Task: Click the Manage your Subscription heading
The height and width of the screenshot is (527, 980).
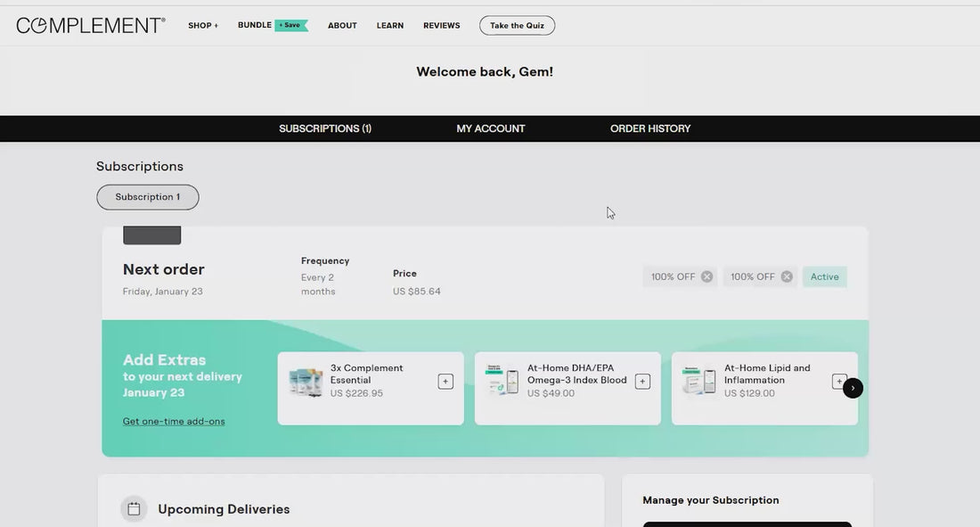Action: pyautogui.click(x=711, y=500)
